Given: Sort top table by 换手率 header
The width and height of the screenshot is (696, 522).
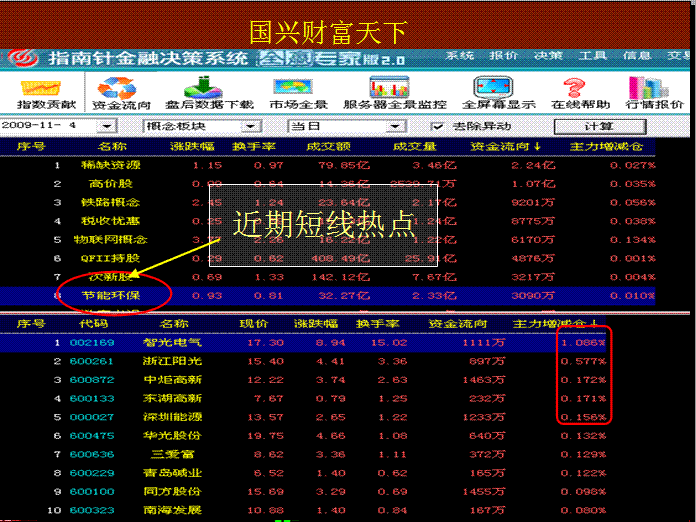Looking at the screenshot, I should [254, 146].
